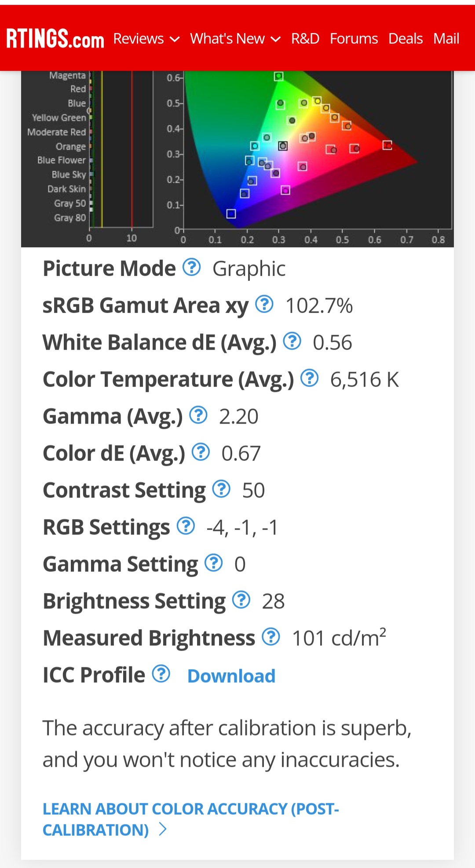Open the Forums page from the header
The width and height of the screenshot is (475, 868).
[354, 39]
